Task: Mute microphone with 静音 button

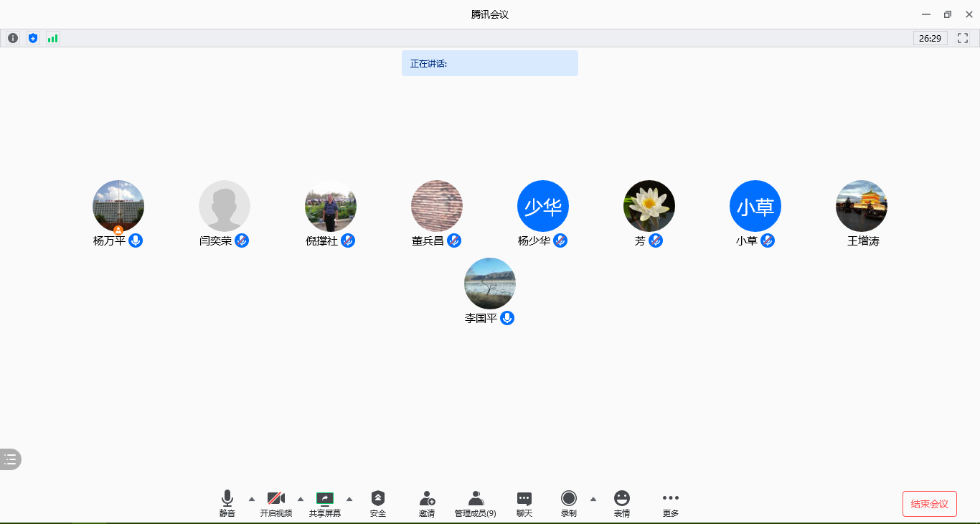Action: point(227,503)
